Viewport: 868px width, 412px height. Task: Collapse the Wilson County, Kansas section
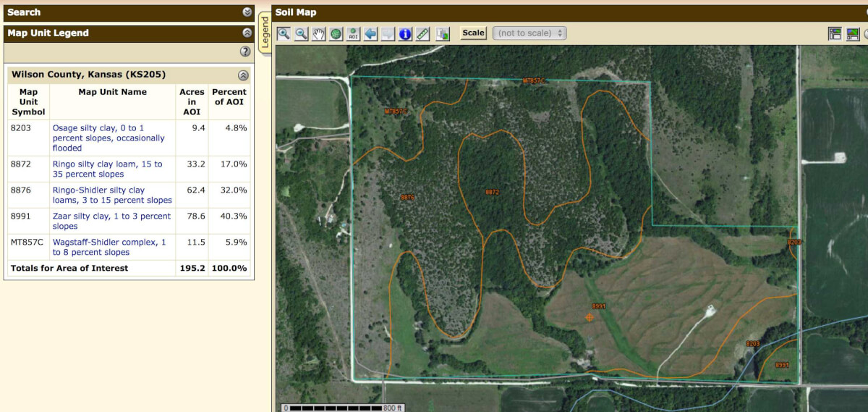pos(243,75)
